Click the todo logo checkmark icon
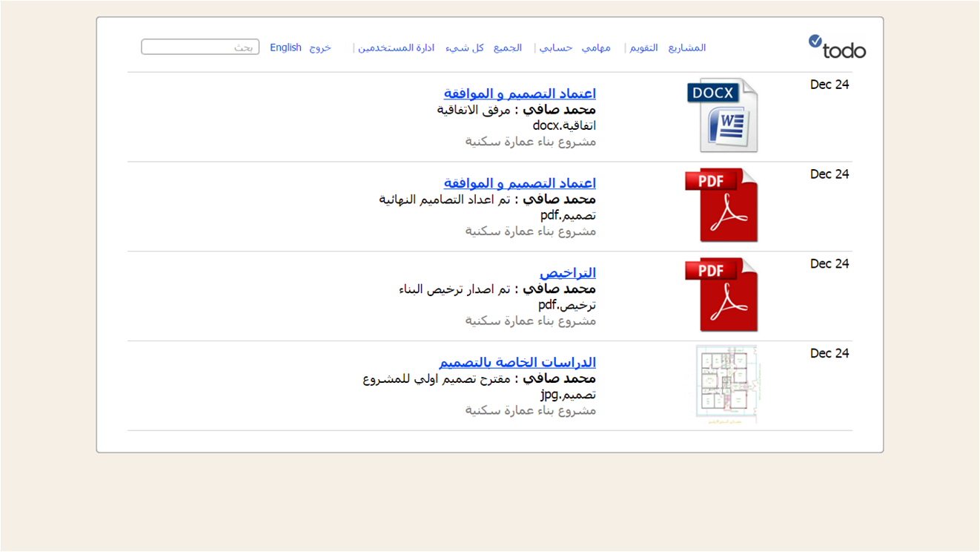 click(815, 41)
